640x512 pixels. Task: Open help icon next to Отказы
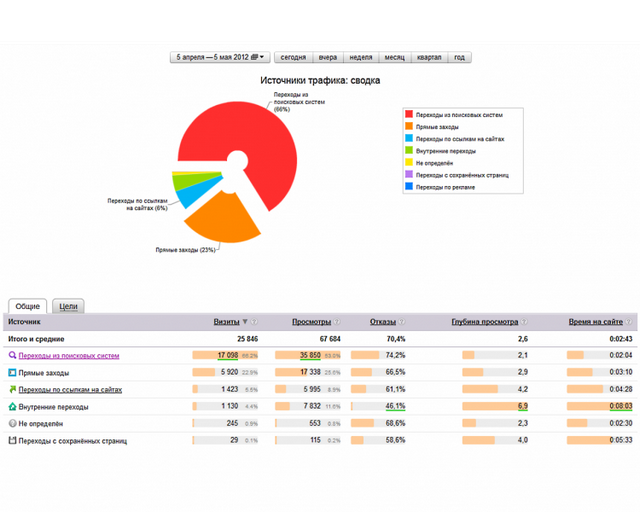point(402,322)
